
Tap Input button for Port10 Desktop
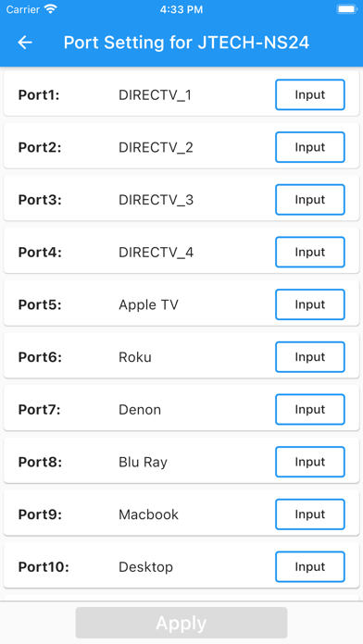pyautogui.click(x=310, y=567)
